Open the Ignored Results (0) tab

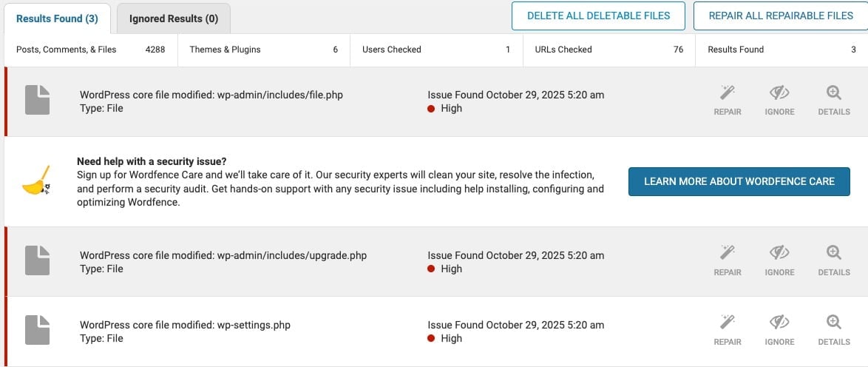(174, 18)
